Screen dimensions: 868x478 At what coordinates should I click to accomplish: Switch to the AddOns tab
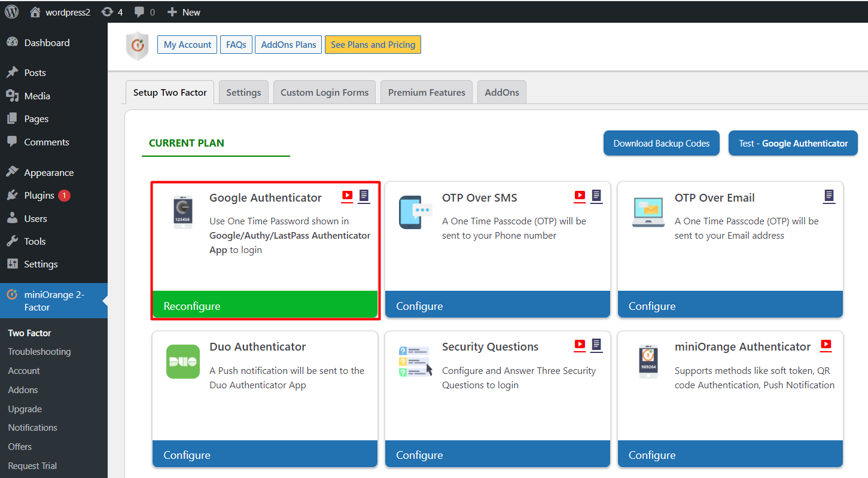coord(502,92)
